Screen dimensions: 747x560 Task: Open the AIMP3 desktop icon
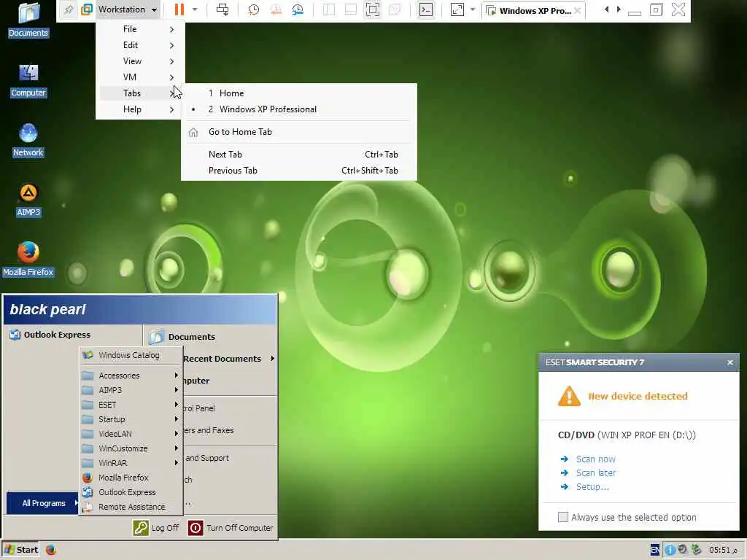pos(28,200)
